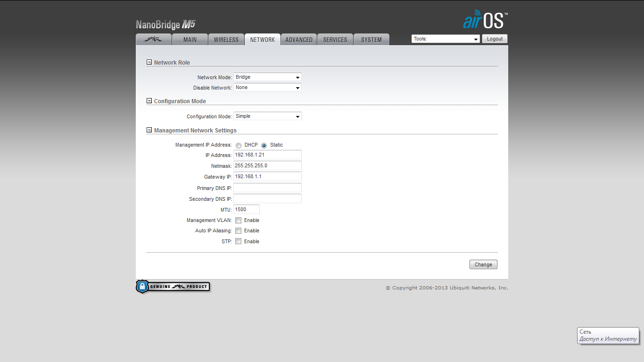
Task: Collapse the Network Role section
Action: pos(149,62)
